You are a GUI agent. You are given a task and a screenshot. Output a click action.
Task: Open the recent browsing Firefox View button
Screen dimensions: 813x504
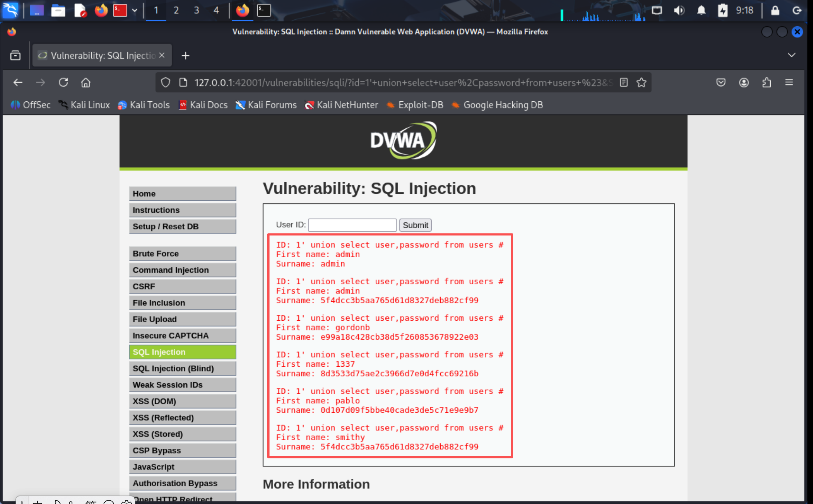point(15,55)
